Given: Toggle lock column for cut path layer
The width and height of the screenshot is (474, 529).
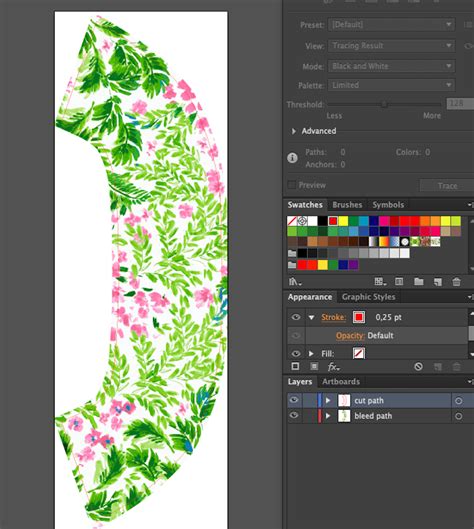Looking at the screenshot, I should (310, 400).
